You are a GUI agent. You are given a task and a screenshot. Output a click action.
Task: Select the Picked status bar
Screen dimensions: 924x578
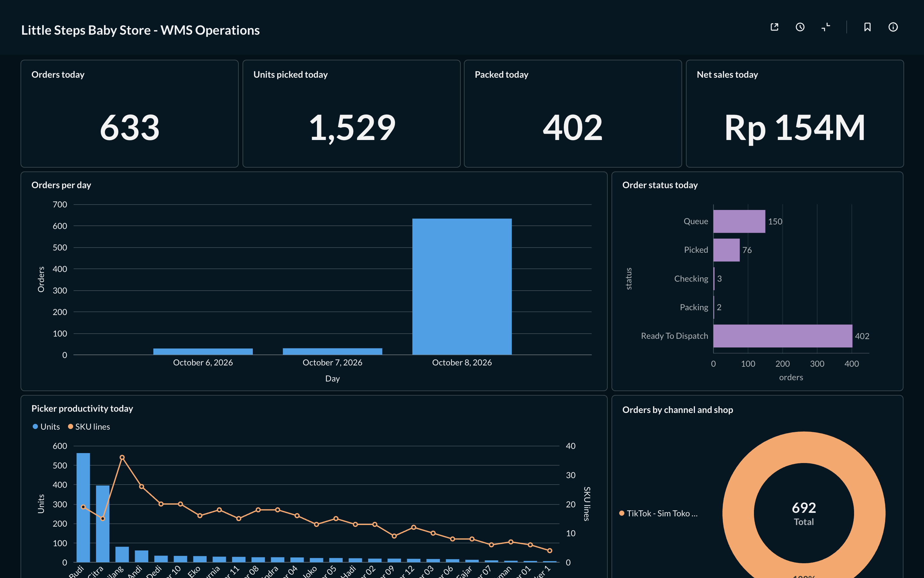coord(727,250)
